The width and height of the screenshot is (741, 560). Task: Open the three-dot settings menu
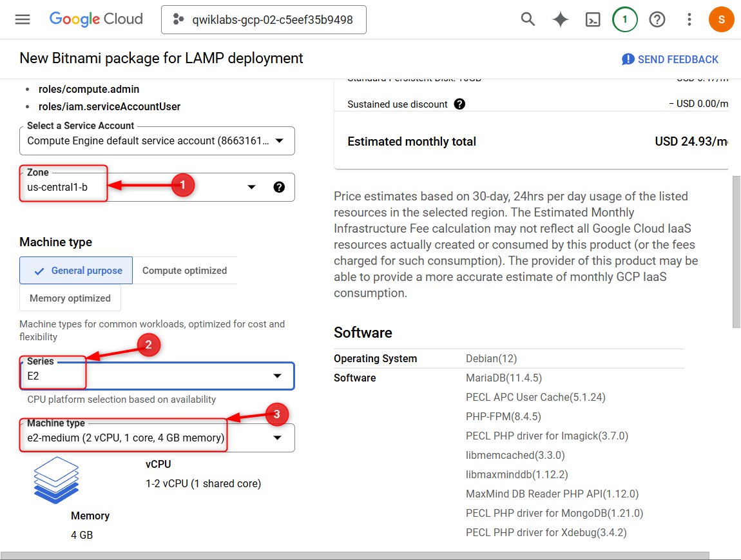(x=689, y=19)
